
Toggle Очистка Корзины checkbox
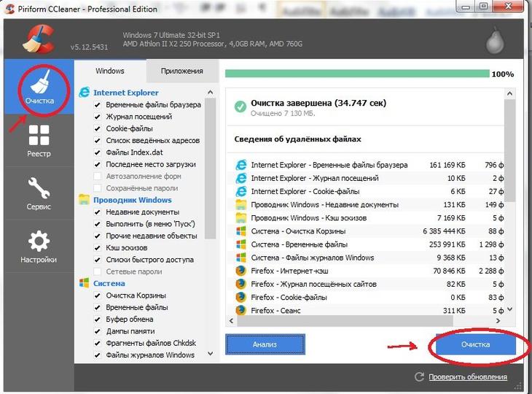pos(98,295)
